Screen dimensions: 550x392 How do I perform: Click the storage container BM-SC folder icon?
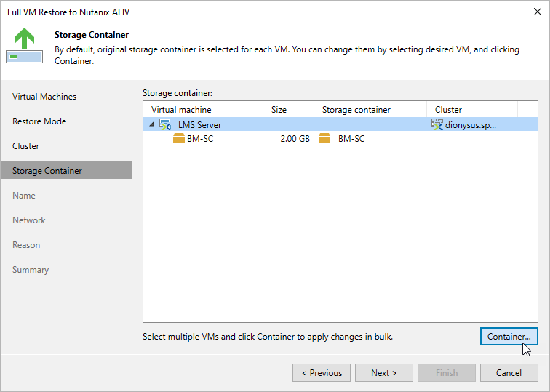pyautogui.click(x=324, y=139)
